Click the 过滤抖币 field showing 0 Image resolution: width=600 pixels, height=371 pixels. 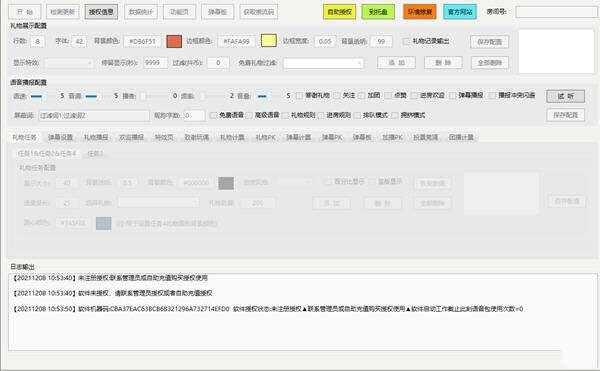click(x=218, y=63)
